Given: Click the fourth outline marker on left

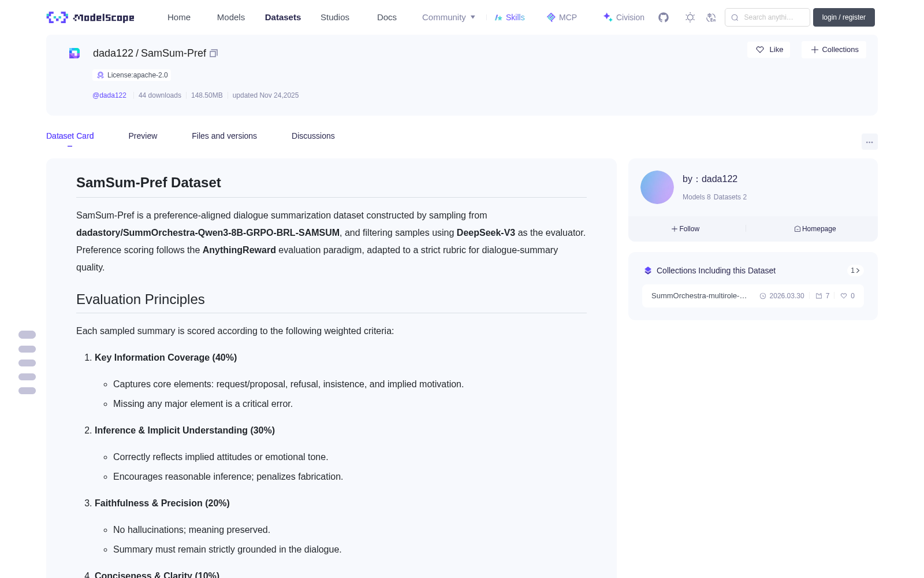Looking at the screenshot, I should tap(27, 377).
